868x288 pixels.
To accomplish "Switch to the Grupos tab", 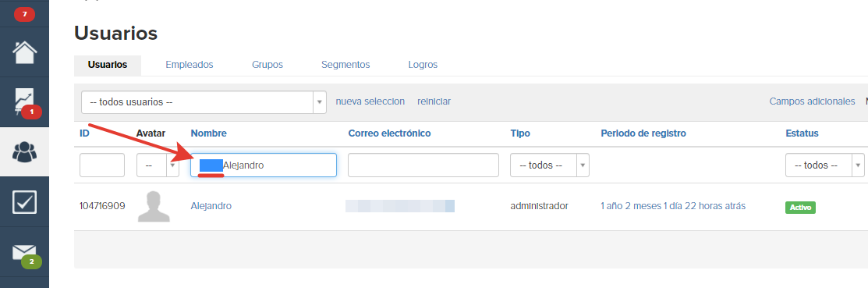I will tap(267, 65).
